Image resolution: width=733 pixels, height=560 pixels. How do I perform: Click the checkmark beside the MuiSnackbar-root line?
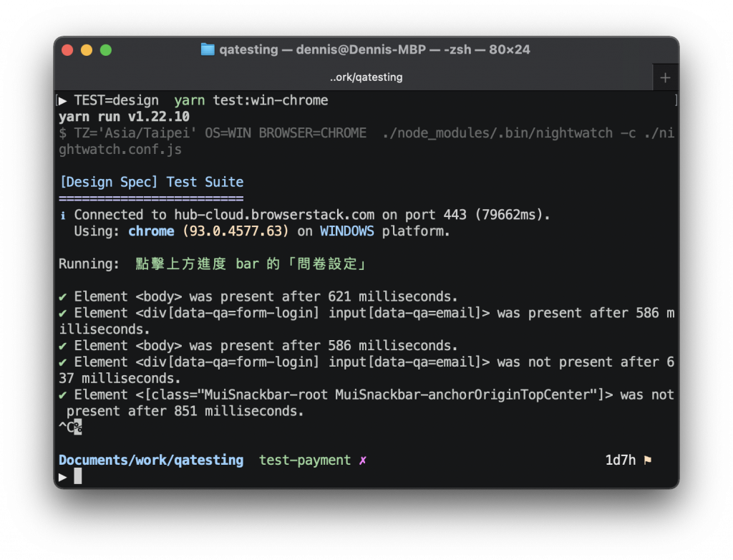coord(63,395)
